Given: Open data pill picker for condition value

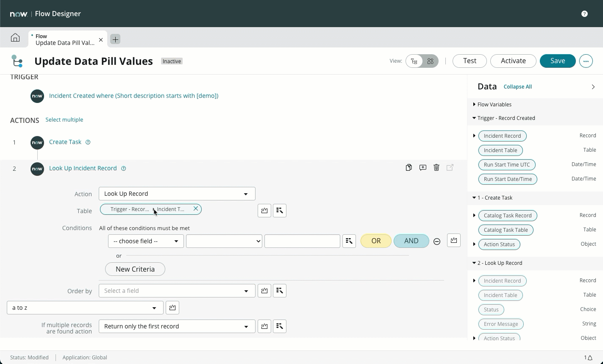Looking at the screenshot, I should (x=349, y=241).
